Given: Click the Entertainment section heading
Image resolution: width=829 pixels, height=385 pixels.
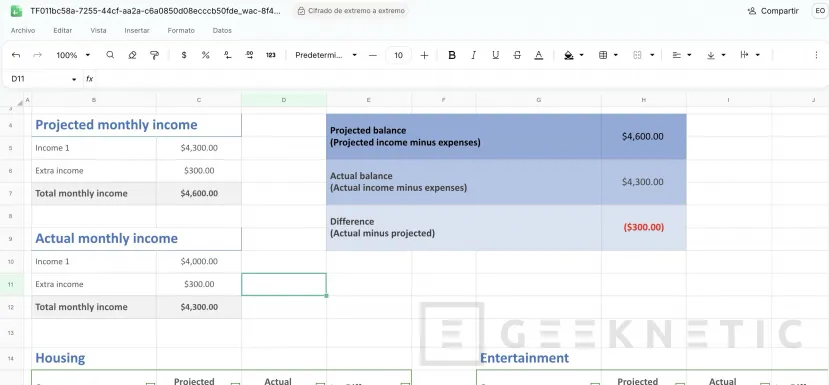Looking at the screenshot, I should tap(524, 358).
